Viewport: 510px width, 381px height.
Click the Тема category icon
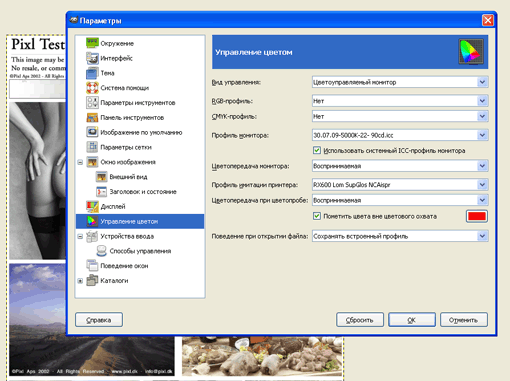click(92, 73)
